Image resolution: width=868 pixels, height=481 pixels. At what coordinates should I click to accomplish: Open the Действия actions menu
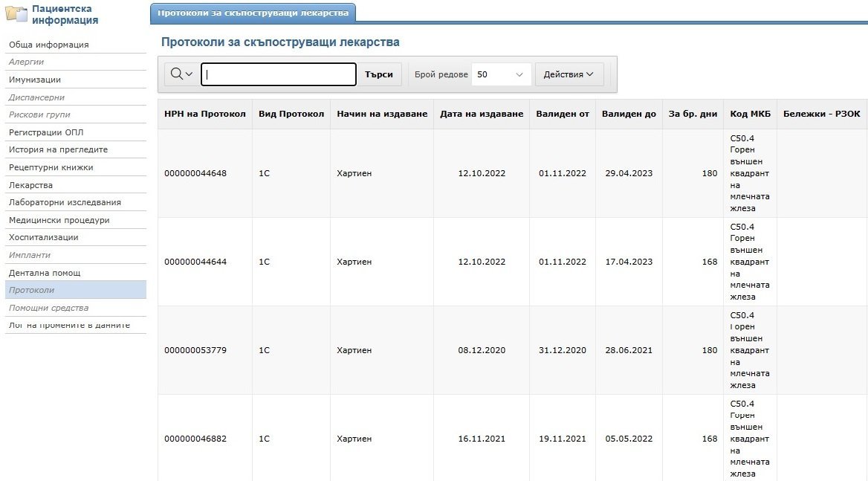(x=569, y=74)
